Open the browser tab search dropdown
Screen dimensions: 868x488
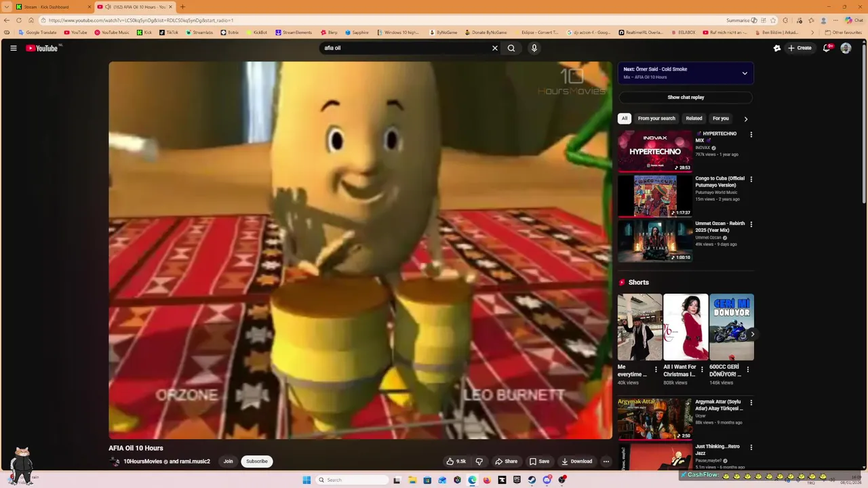click(6, 7)
